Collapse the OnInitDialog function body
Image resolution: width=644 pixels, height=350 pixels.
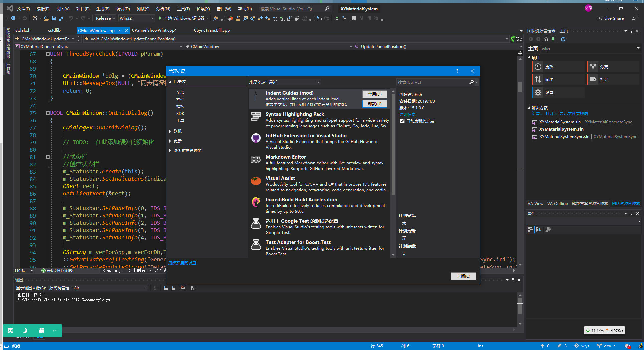point(48,113)
